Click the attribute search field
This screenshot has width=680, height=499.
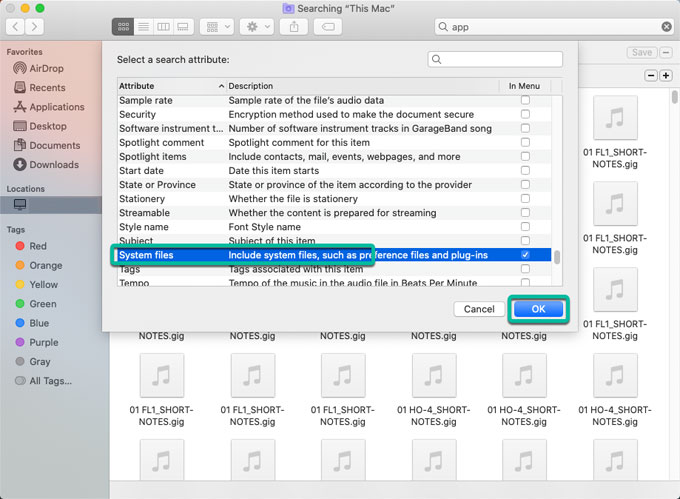point(495,59)
